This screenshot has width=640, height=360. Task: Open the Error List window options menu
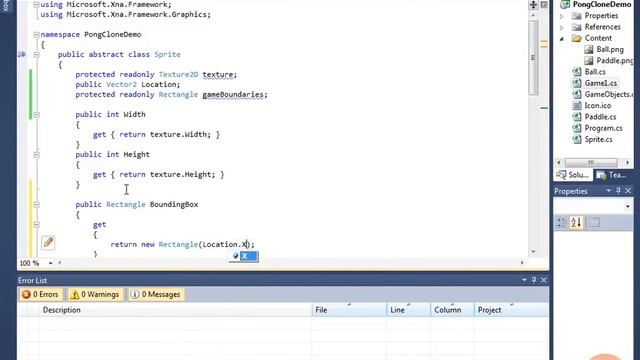click(524, 280)
